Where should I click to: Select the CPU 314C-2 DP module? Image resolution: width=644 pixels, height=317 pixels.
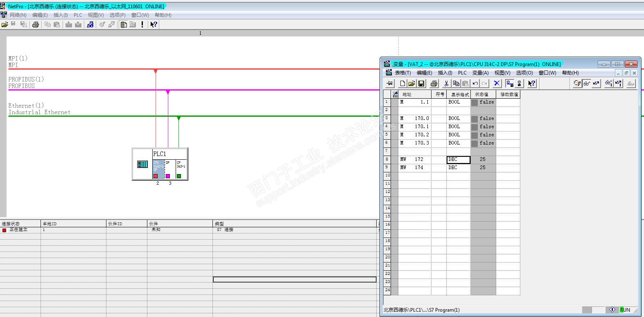coord(158,169)
